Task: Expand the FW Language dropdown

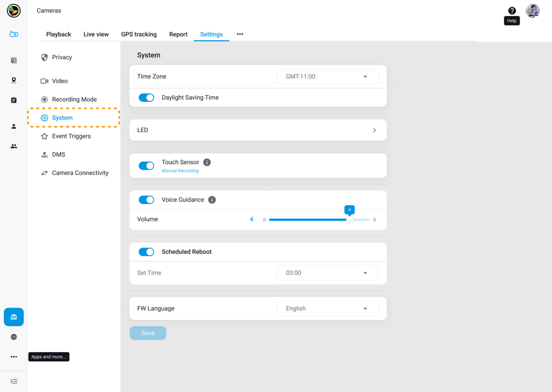Action: pyautogui.click(x=327, y=308)
